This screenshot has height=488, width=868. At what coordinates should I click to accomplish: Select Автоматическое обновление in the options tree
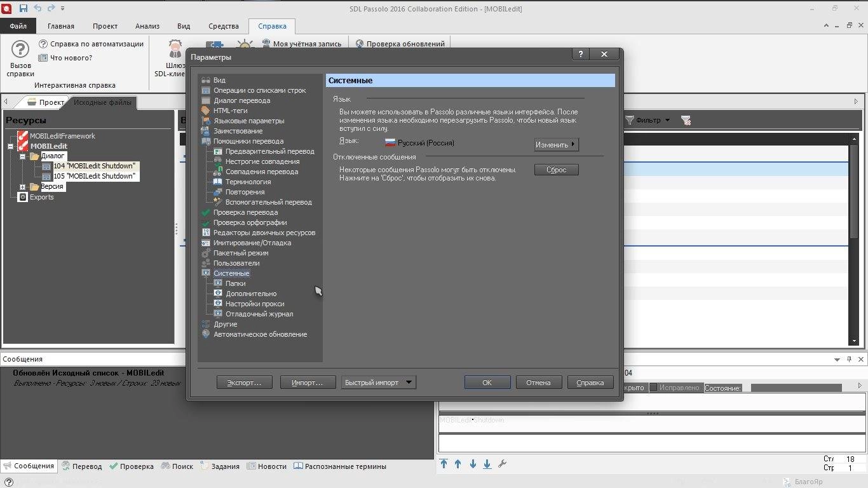(x=261, y=334)
